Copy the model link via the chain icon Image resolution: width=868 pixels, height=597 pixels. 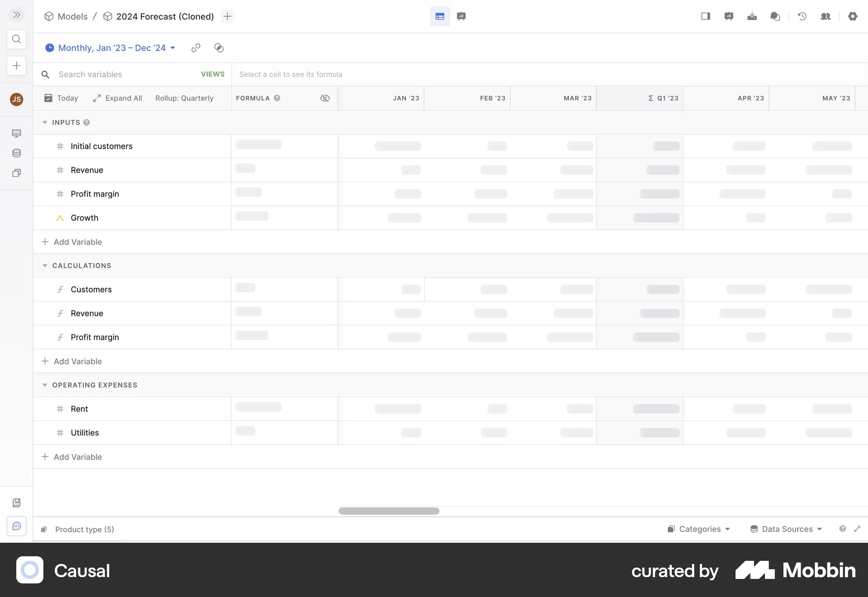click(x=195, y=48)
